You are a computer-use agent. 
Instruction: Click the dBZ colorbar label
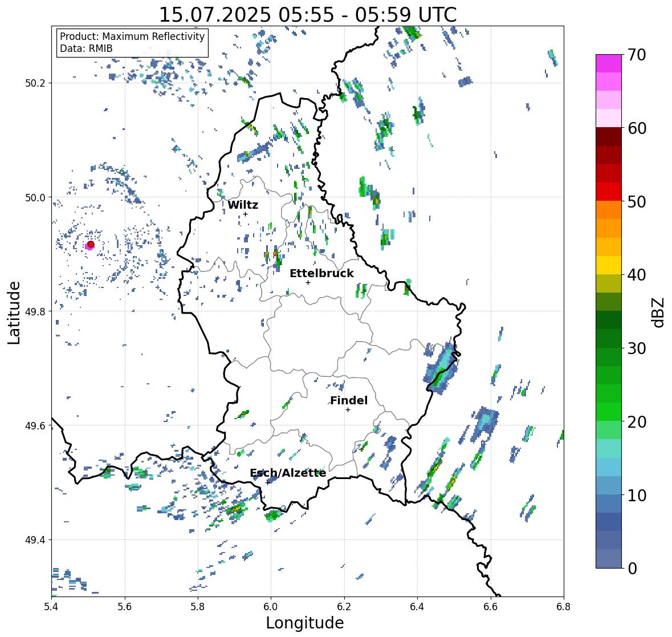[659, 313]
